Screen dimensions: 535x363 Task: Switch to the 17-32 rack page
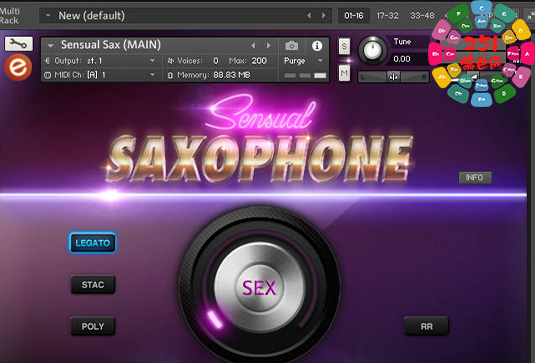click(x=387, y=15)
